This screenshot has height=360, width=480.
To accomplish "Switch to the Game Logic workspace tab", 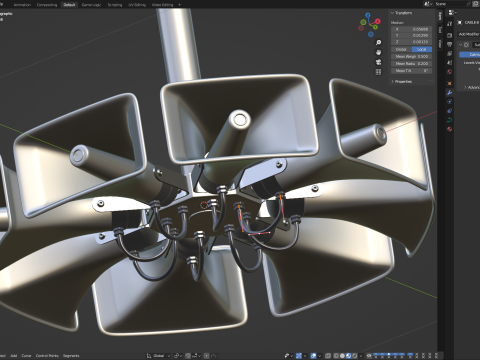I will pyautogui.click(x=91, y=5).
